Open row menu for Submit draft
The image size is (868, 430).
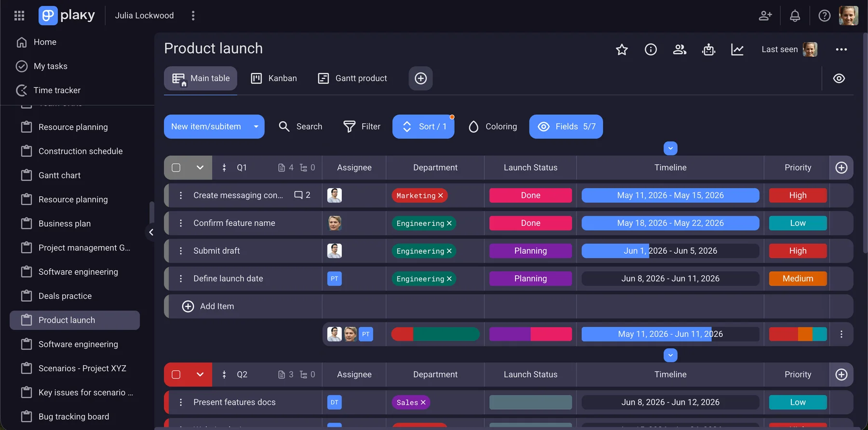[181, 251]
